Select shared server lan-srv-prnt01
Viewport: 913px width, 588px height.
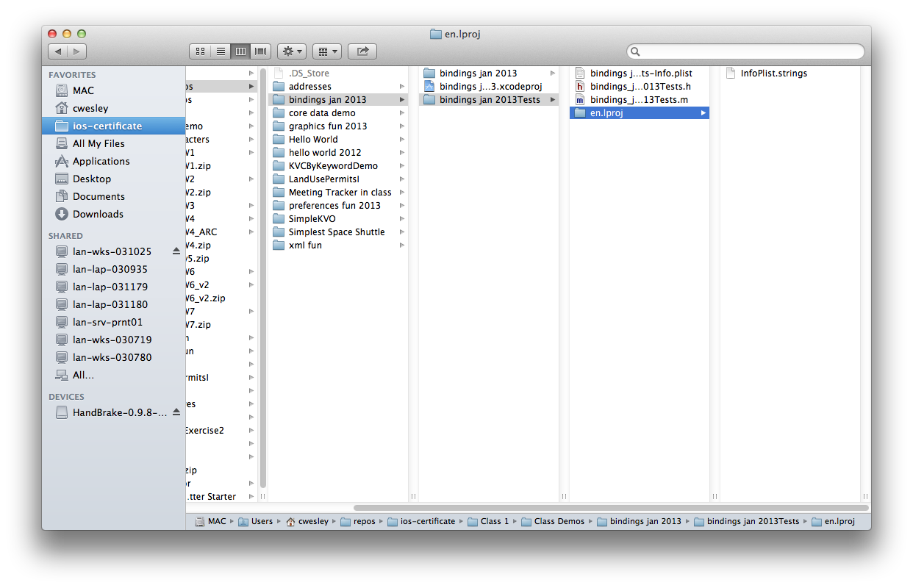pyautogui.click(x=113, y=322)
